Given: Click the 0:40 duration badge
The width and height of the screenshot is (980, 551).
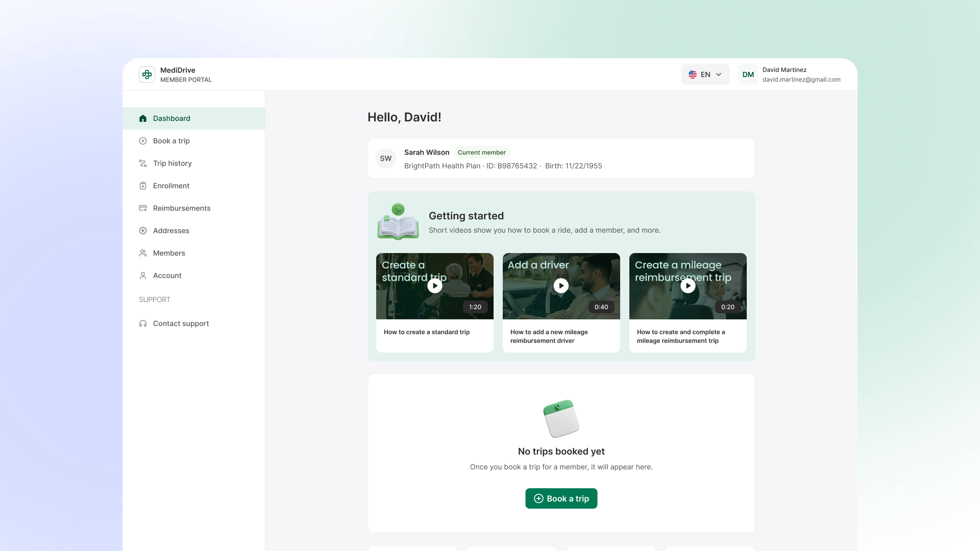Looking at the screenshot, I should pyautogui.click(x=601, y=307).
